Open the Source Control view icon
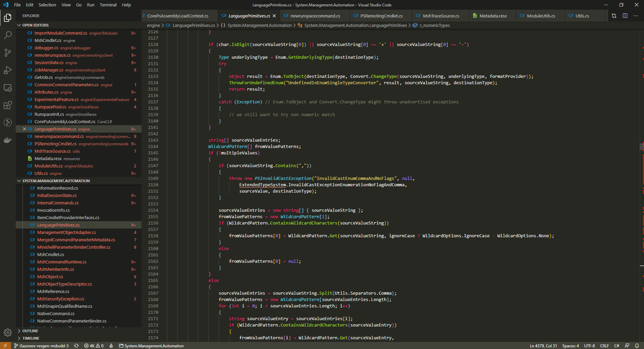This screenshot has width=644, height=349. pyautogui.click(x=8, y=52)
